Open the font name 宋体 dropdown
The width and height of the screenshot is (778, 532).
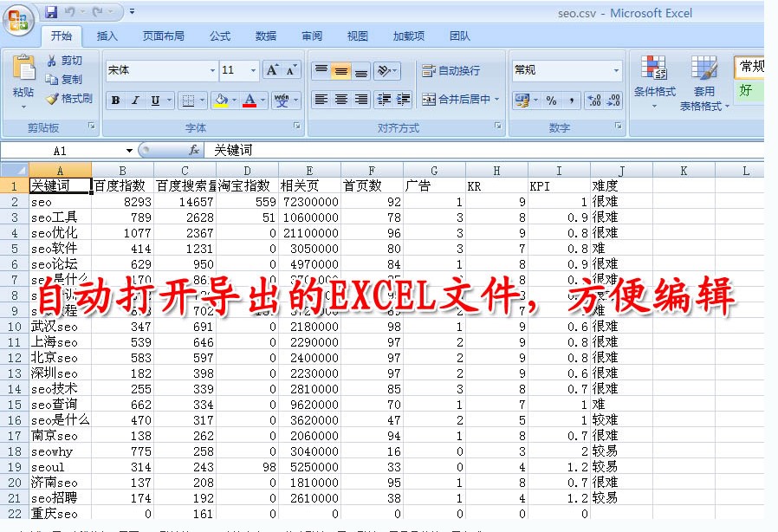(x=213, y=70)
